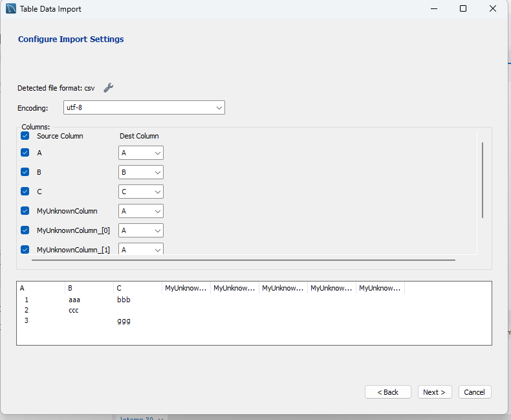Viewport: 511px width, 420px height.
Task: Uncheck source column C checkbox
Action: (25, 192)
